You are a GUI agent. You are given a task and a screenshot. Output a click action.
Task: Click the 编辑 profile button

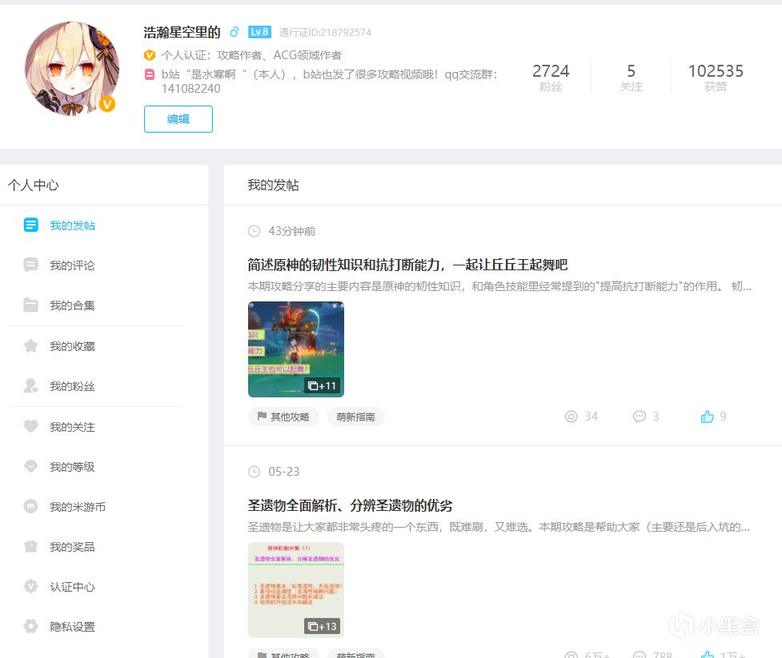[x=178, y=119]
